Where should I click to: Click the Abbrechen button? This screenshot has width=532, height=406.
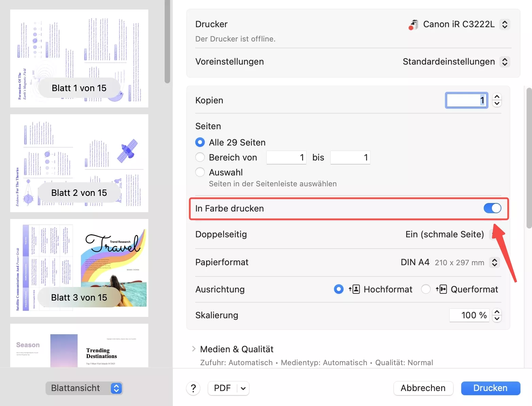click(x=423, y=388)
